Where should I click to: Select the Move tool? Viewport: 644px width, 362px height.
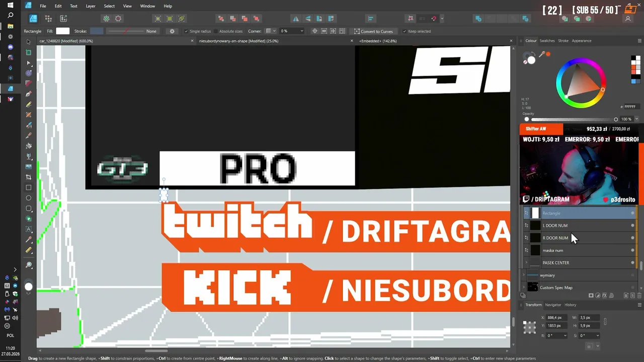(x=29, y=42)
